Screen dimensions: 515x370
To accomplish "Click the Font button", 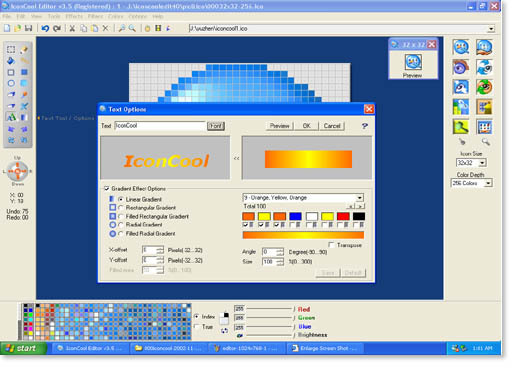I will click(216, 126).
